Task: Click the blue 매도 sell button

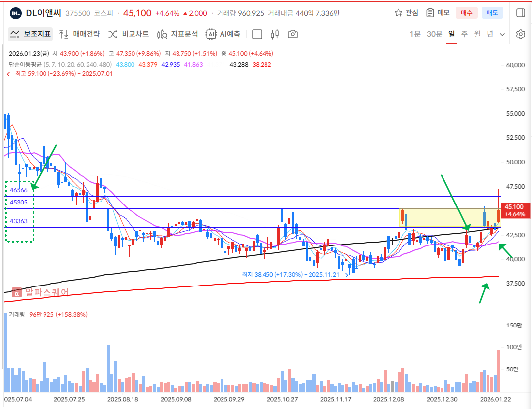Action: pyautogui.click(x=492, y=13)
